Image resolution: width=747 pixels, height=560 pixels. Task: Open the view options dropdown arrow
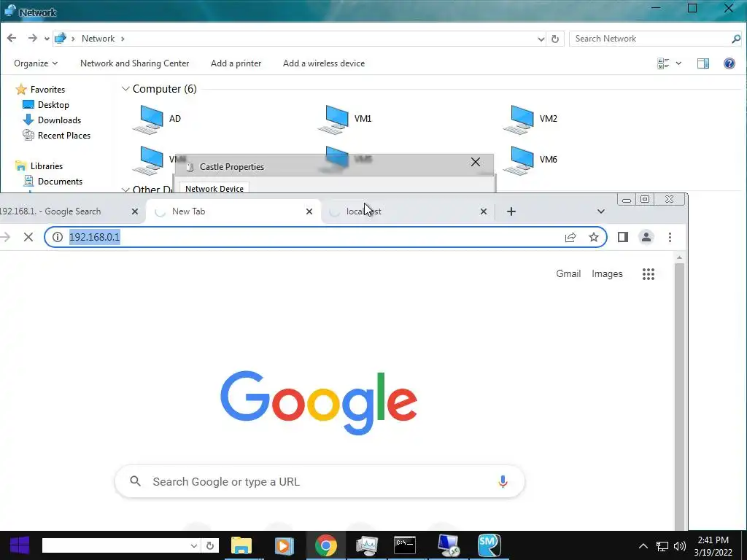click(x=678, y=63)
